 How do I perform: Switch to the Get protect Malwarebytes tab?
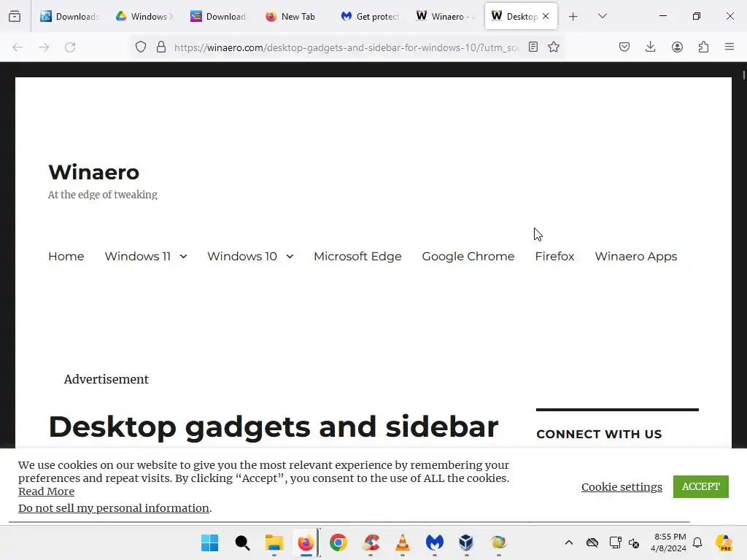click(x=370, y=16)
